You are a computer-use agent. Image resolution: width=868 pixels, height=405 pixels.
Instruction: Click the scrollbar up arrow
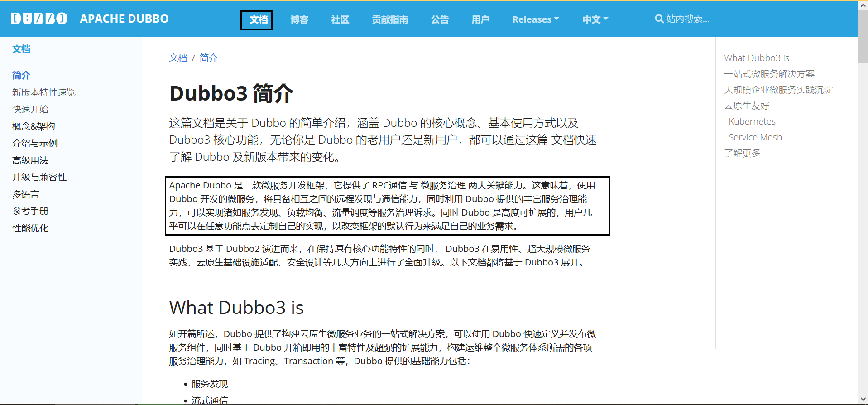(863, 5)
